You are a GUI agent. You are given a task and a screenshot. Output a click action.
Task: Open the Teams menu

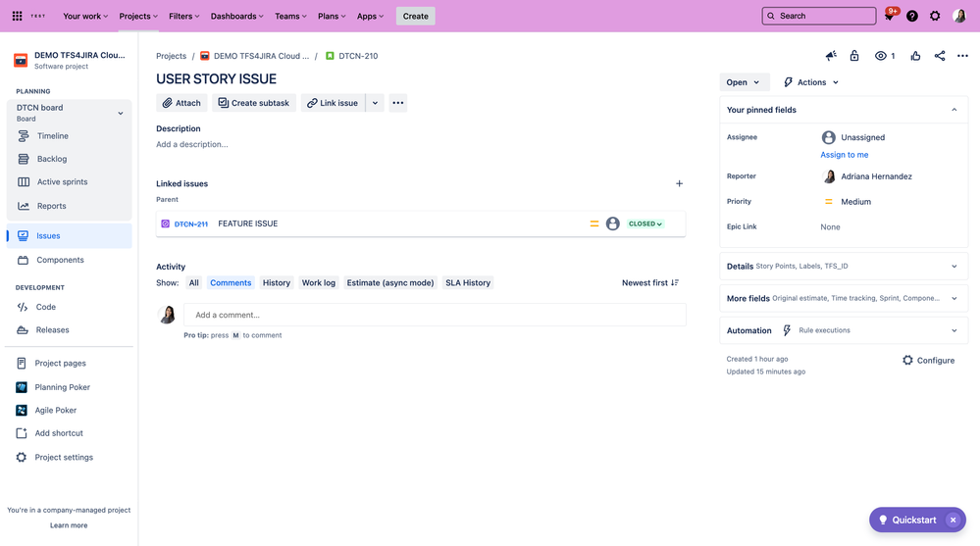coord(290,17)
